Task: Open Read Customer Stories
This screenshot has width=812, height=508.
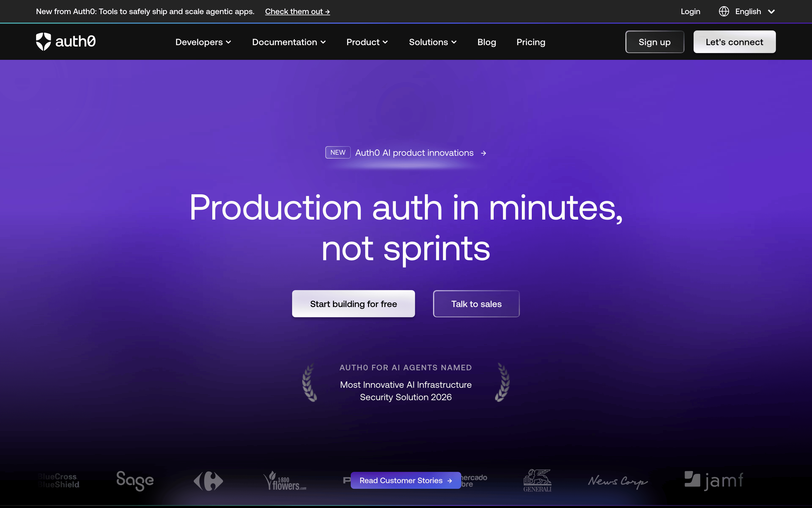Action: pos(406,480)
